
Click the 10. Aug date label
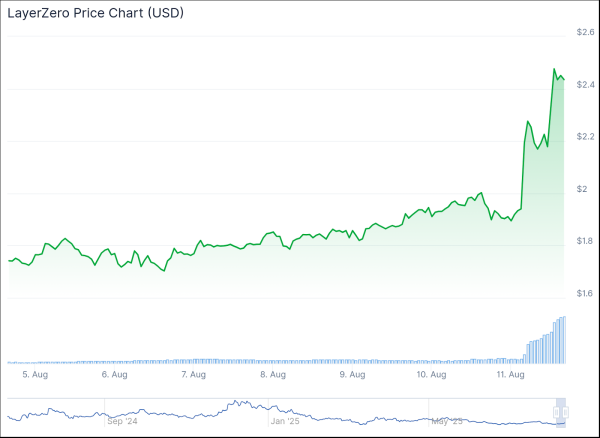(431, 375)
